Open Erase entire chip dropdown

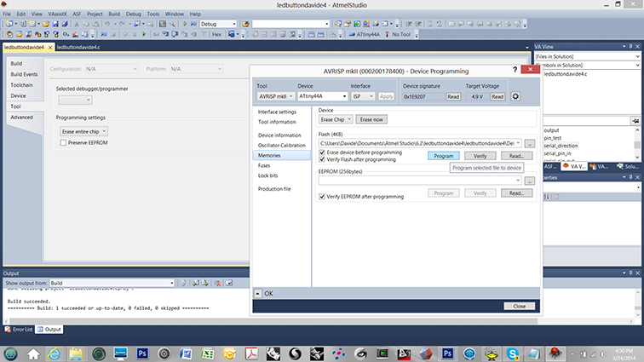[x=83, y=131]
